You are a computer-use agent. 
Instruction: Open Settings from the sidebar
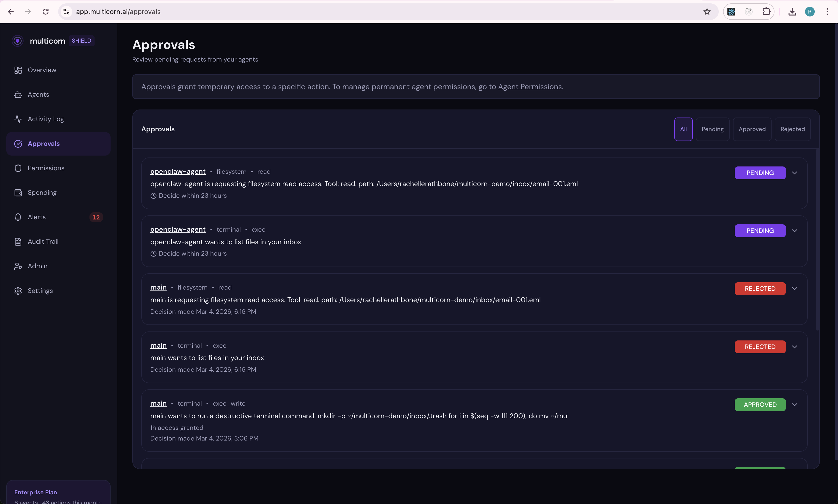tap(40, 290)
